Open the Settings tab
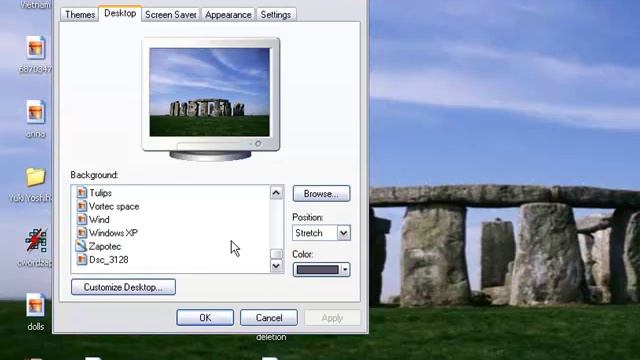Viewport: 640px width, 360px height. pyautogui.click(x=276, y=15)
